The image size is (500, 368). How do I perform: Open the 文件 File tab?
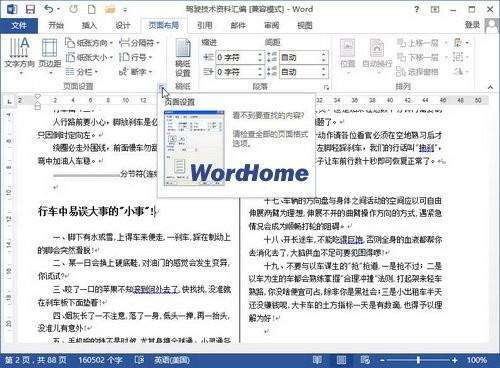[19, 25]
